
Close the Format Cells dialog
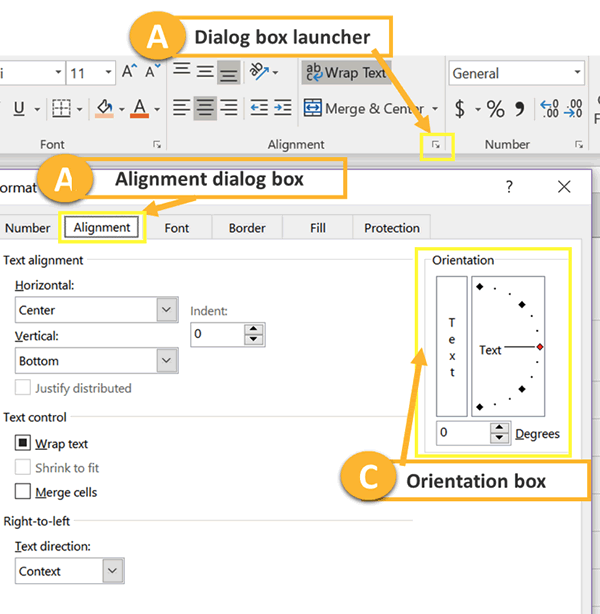(564, 186)
